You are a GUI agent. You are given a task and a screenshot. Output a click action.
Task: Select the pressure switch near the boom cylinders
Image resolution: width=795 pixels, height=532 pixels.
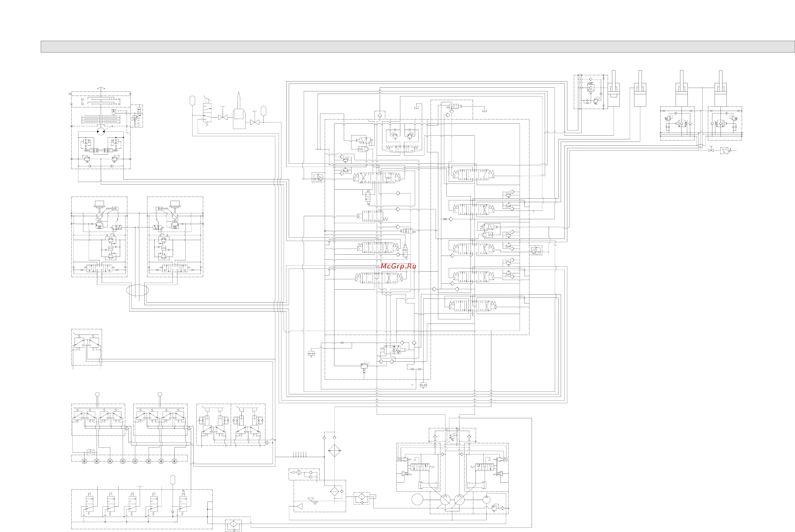coord(724,150)
